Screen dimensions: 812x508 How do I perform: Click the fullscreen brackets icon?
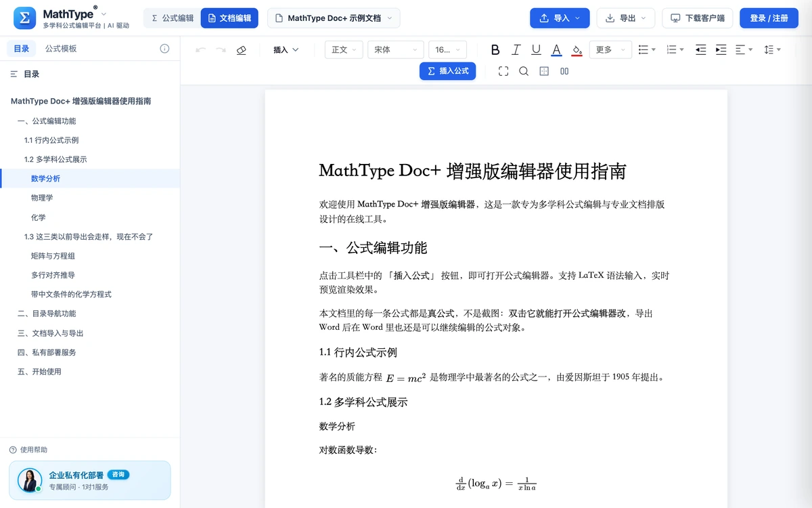503,71
